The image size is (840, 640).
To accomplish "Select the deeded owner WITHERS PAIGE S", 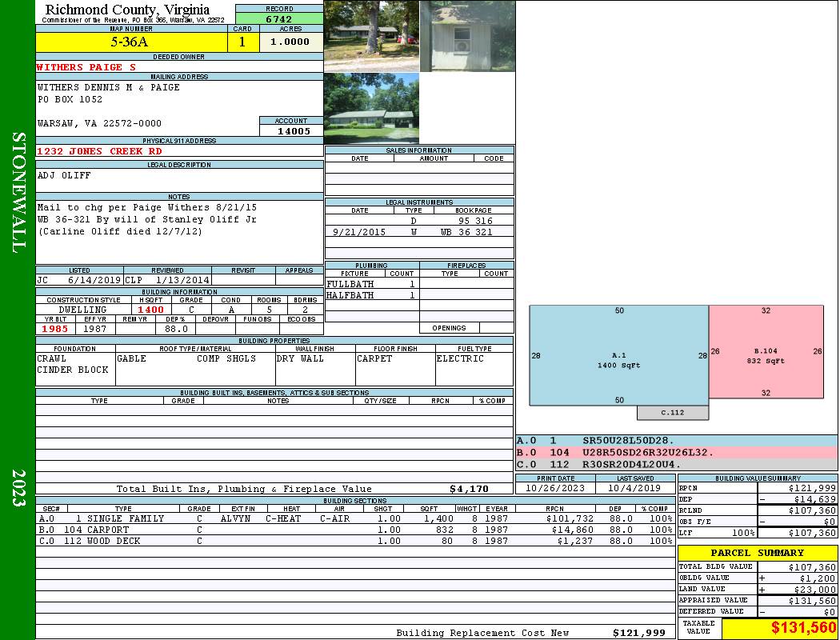I will pyautogui.click(x=86, y=67).
